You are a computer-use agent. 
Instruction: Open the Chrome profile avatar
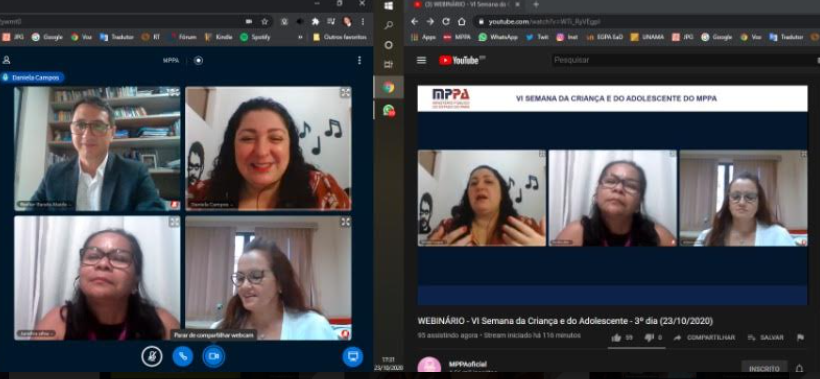[347, 22]
